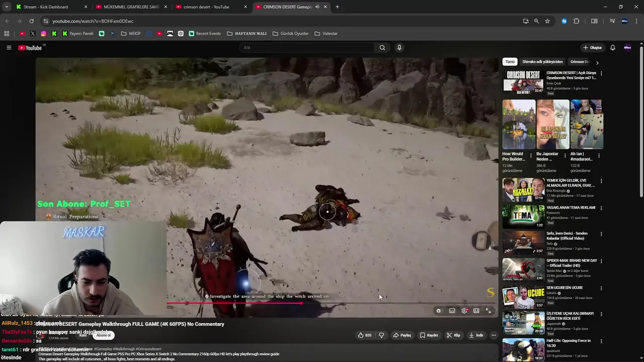The image size is (644, 362).
Task: Select the Tümü filter chip
Action: click(510, 62)
